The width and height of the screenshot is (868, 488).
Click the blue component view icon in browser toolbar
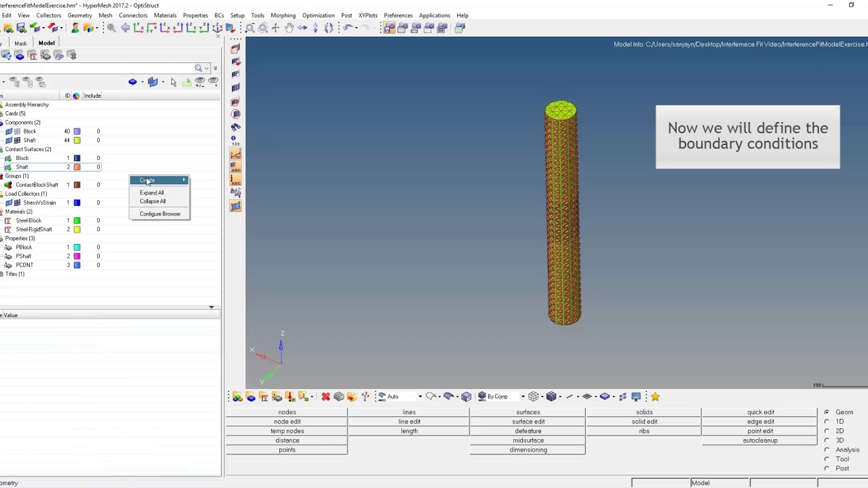pyautogui.click(x=133, y=82)
